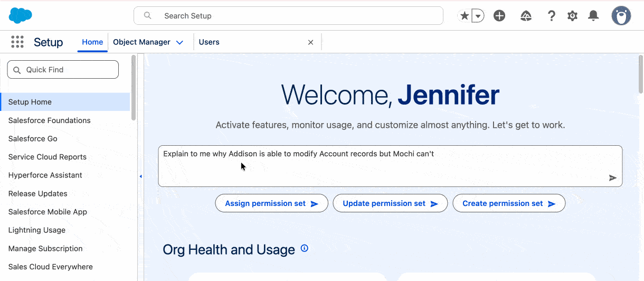The height and width of the screenshot is (281, 644).
Task: Open the App Launcher grid icon
Action: 17,42
